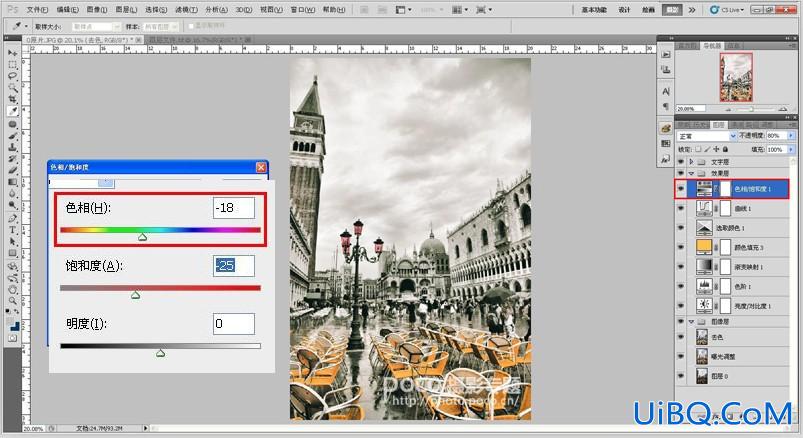Select the Zoom tool
The width and height of the screenshot is (803, 438).
pos(12,301)
